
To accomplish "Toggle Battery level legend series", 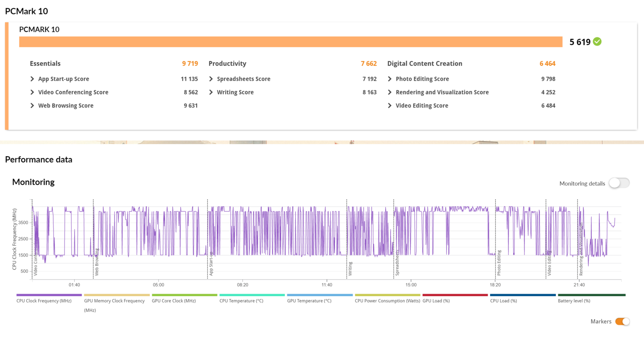I will click(x=591, y=299).
